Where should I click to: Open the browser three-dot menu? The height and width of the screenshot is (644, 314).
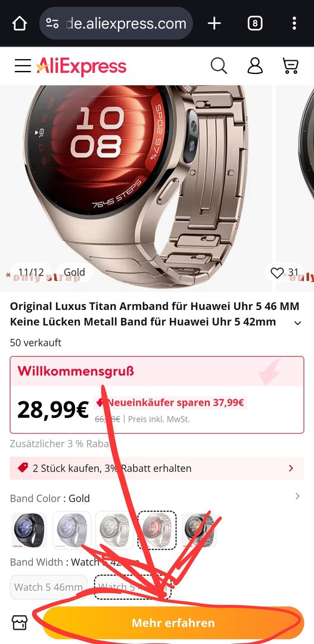[x=294, y=23]
